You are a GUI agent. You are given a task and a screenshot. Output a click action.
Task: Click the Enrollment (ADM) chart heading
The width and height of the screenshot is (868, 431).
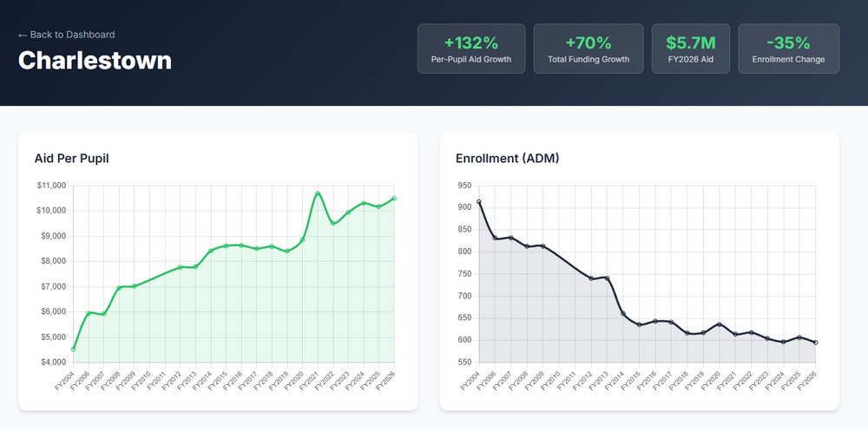(x=507, y=158)
